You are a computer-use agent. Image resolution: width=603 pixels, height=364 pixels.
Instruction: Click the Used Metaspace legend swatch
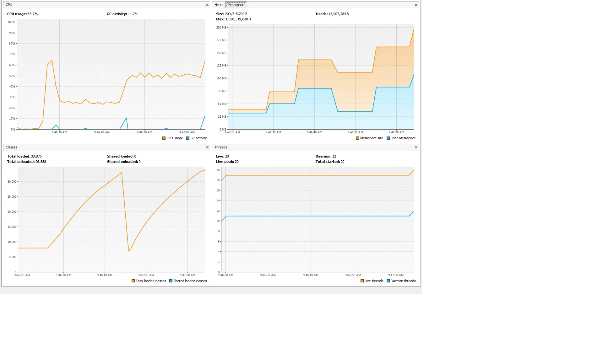pos(388,138)
